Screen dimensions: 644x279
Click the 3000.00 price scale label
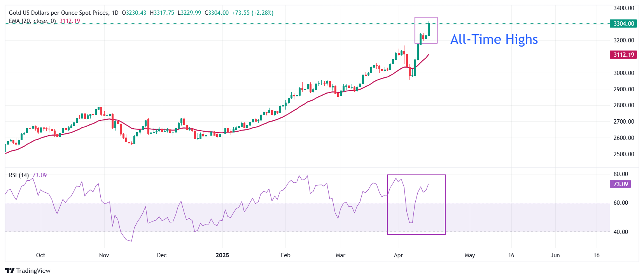[x=623, y=73]
